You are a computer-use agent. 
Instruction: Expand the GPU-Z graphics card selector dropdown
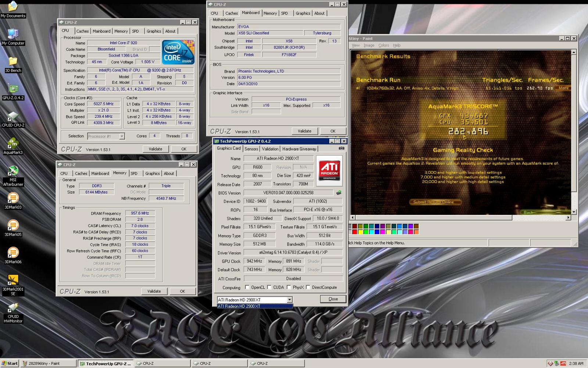pyautogui.click(x=290, y=300)
